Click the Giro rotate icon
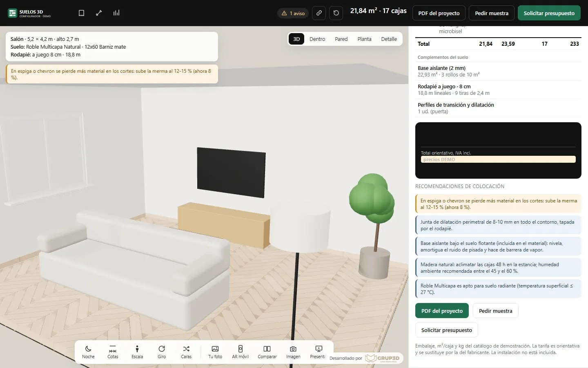588x368 pixels. (162, 352)
